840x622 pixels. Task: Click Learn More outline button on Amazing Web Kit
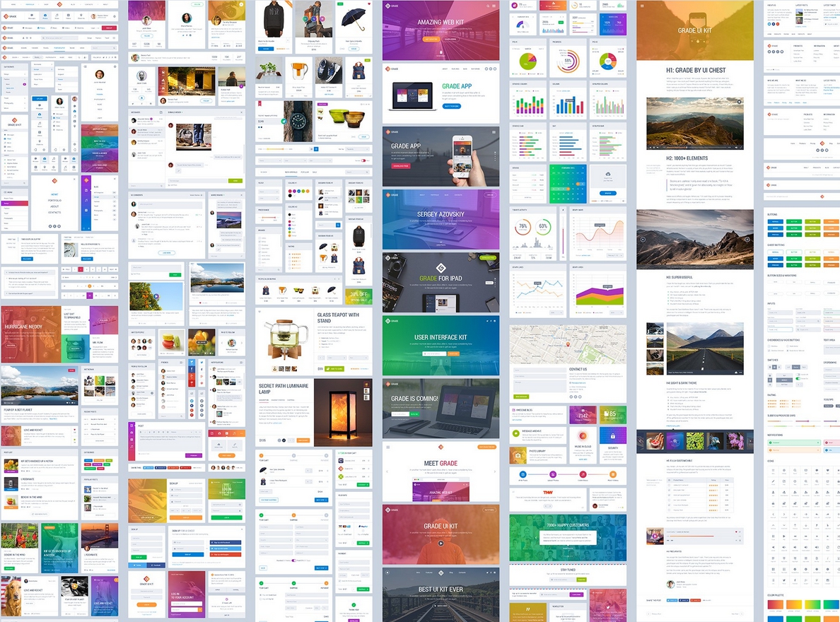click(x=450, y=39)
